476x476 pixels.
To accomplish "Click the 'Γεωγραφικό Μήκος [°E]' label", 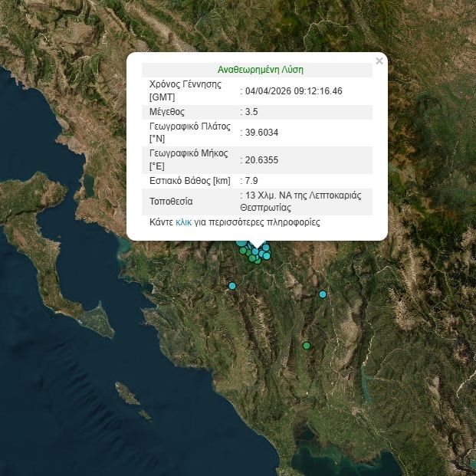I will pos(189,159).
